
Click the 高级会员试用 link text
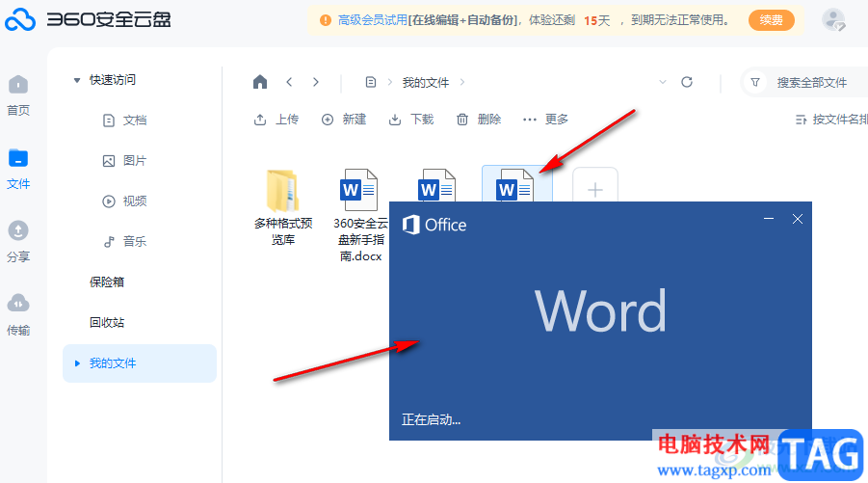point(373,20)
